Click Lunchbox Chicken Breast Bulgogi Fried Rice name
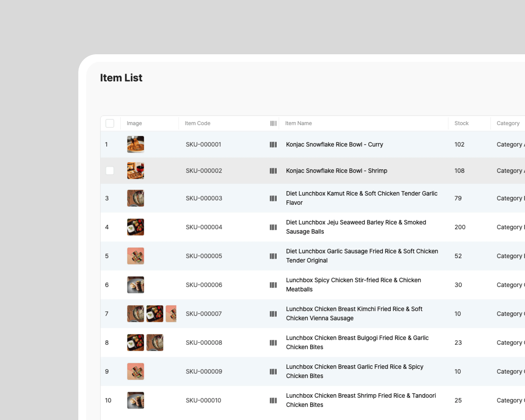 click(357, 343)
